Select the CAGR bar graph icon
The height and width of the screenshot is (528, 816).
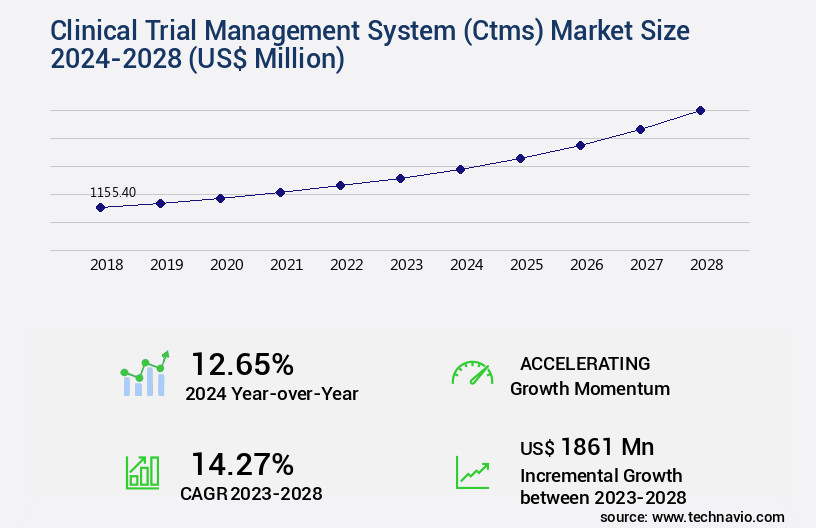(x=142, y=471)
